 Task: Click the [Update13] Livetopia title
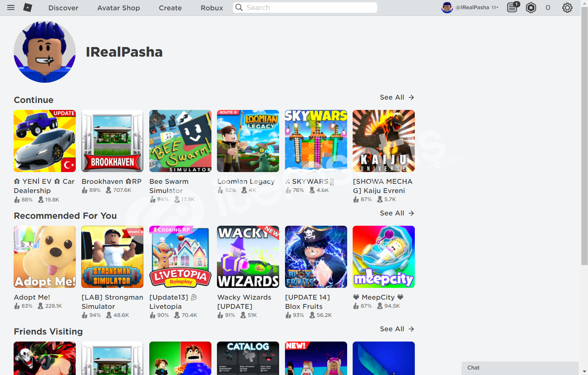[173, 302]
